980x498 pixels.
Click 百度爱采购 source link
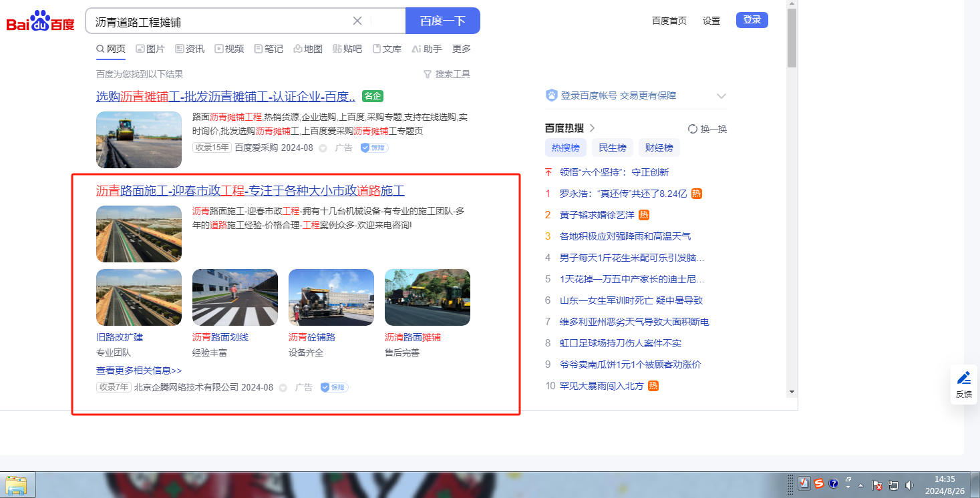coord(256,148)
